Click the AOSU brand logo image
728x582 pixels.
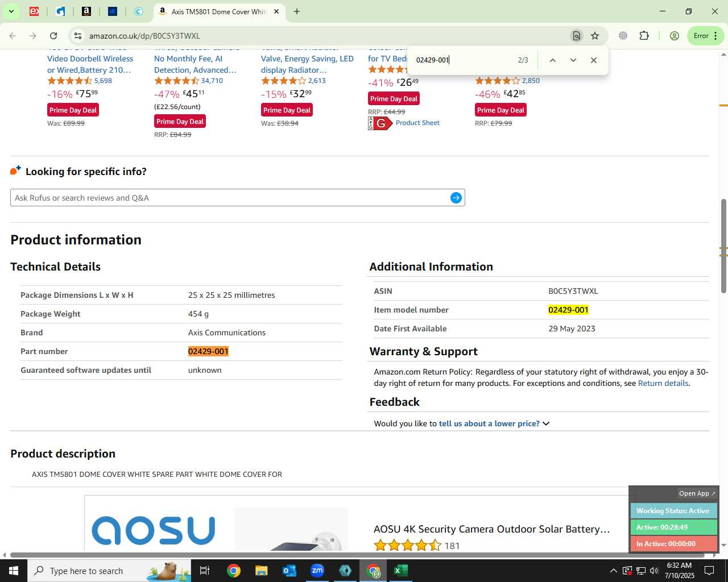click(x=154, y=530)
